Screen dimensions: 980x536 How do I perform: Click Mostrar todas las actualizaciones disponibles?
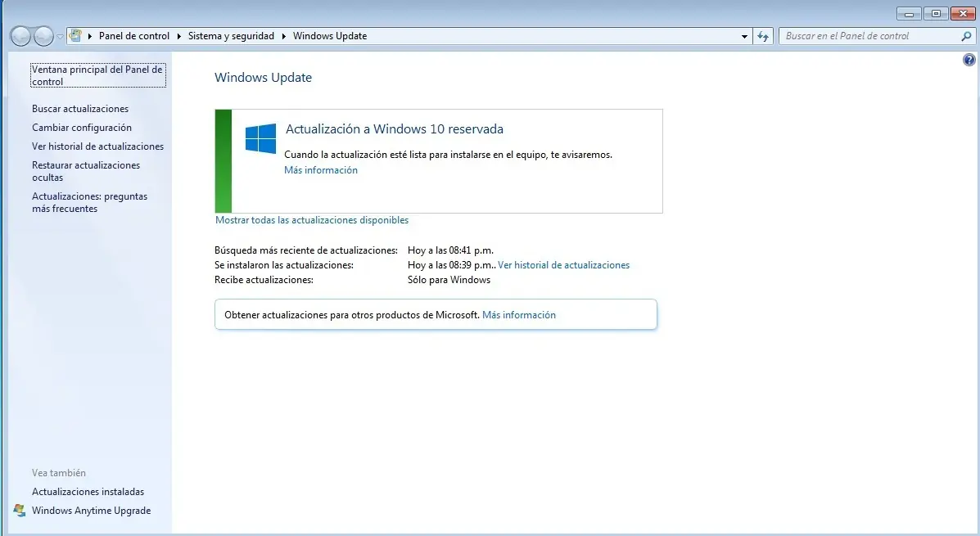coord(312,220)
